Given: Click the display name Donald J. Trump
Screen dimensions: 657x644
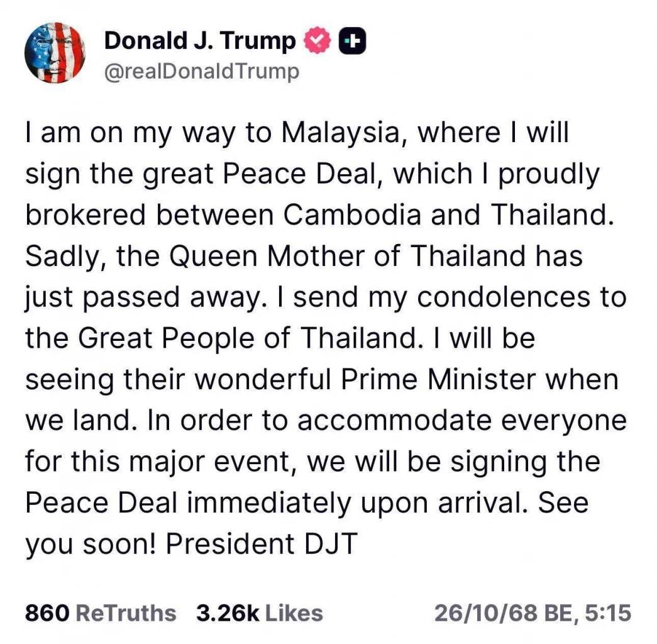Looking at the screenshot, I should [200, 40].
